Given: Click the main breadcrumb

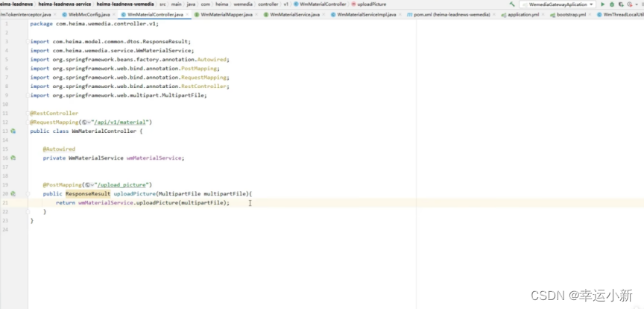Looking at the screenshot, I should point(176,4).
